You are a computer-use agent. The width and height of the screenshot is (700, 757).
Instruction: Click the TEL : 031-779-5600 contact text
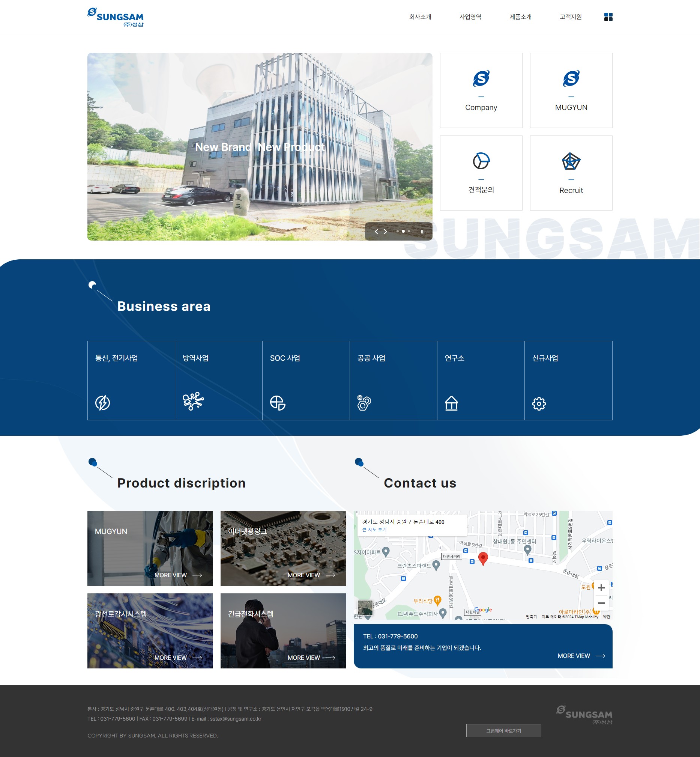tap(390, 636)
